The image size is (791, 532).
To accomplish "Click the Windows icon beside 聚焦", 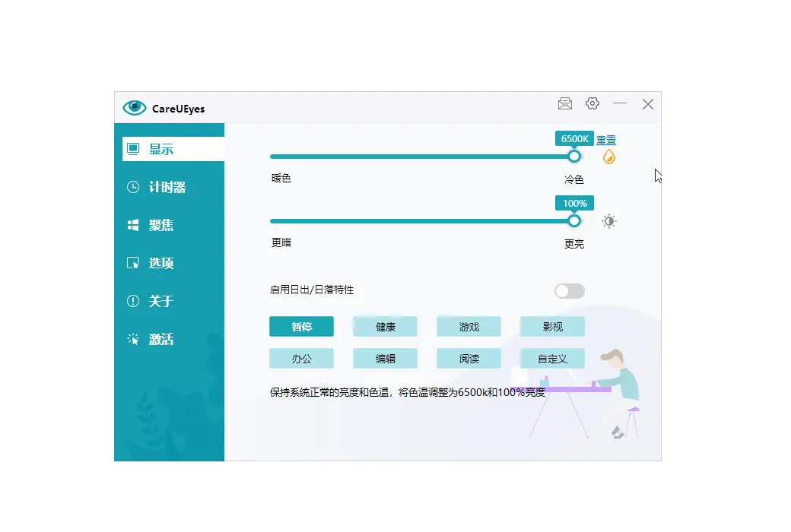I will coord(132,225).
